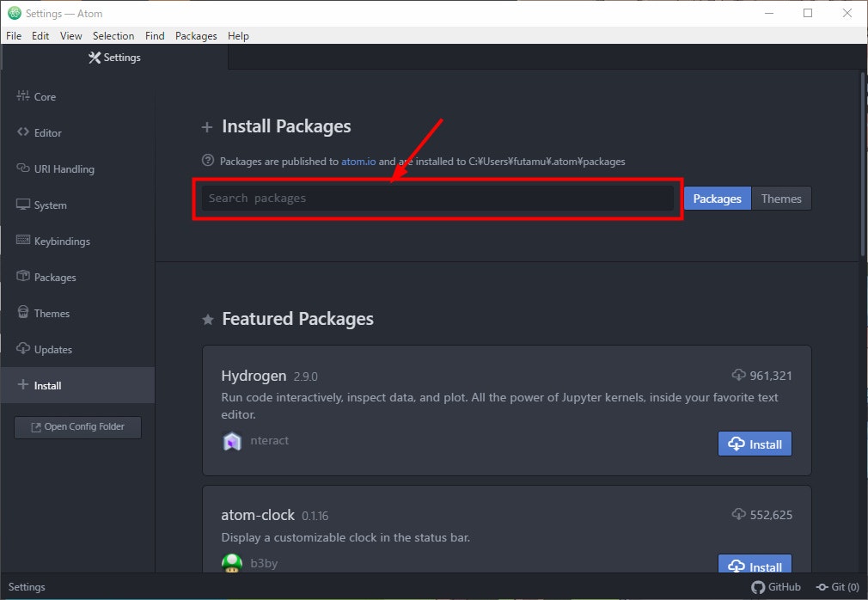The image size is (868, 600).
Task: Open the System settings section
Action: tap(77, 205)
